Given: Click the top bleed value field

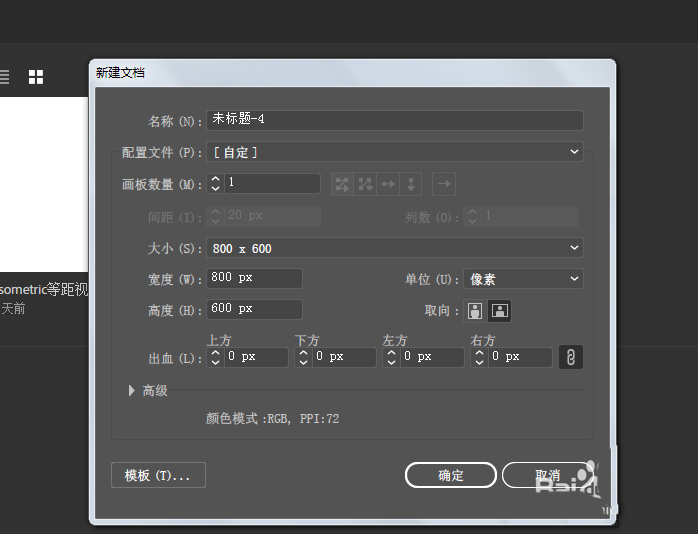Looking at the screenshot, I should pos(256,357).
